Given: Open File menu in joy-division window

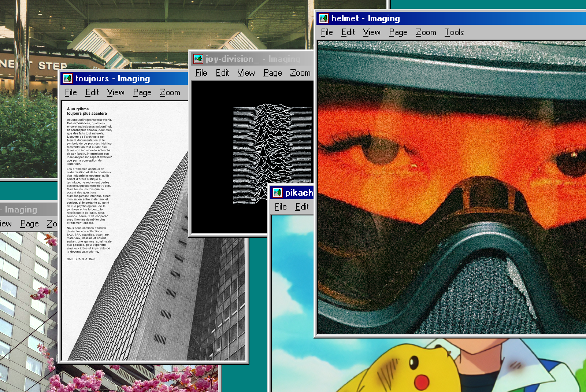Looking at the screenshot, I should pos(201,73).
